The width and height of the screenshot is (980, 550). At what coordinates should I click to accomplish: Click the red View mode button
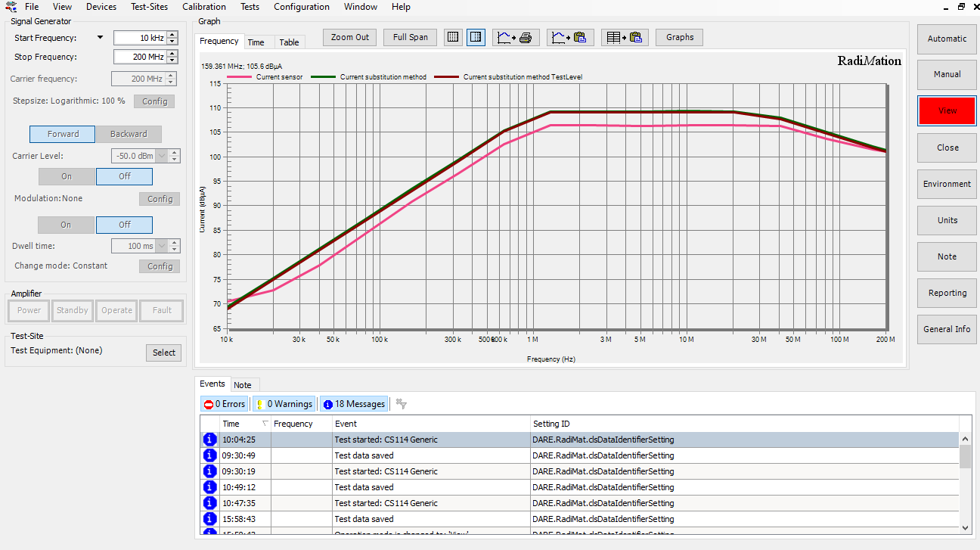click(947, 110)
